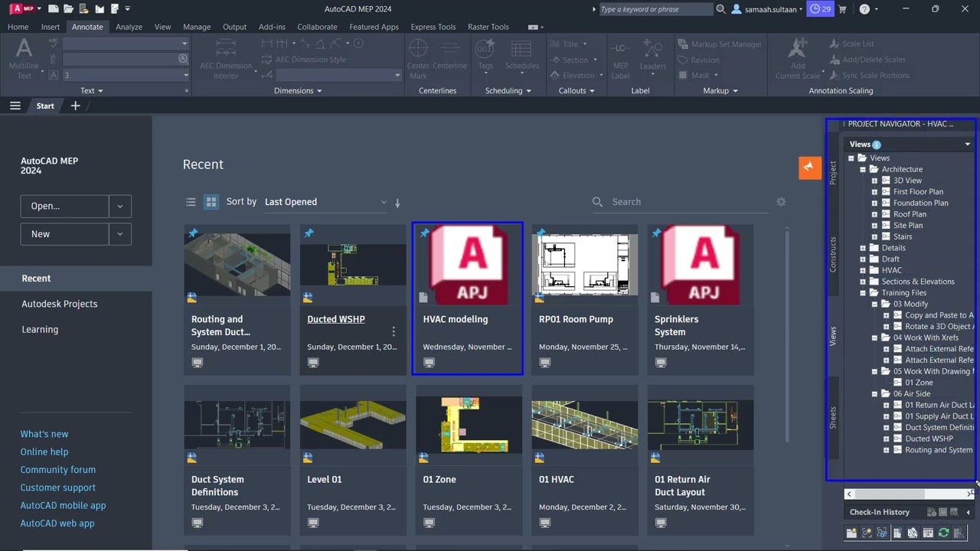980x551 pixels.
Task: Open the Community forum link
Action: coord(58,470)
